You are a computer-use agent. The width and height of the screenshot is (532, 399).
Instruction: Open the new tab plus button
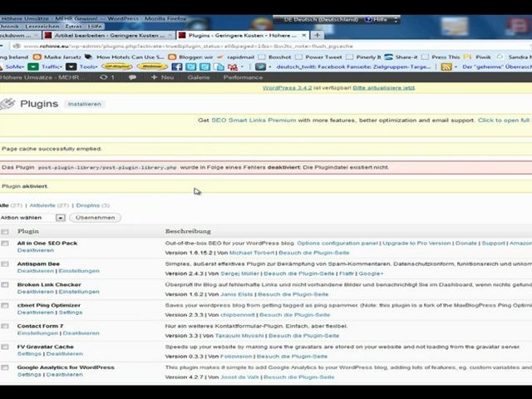(318, 35)
